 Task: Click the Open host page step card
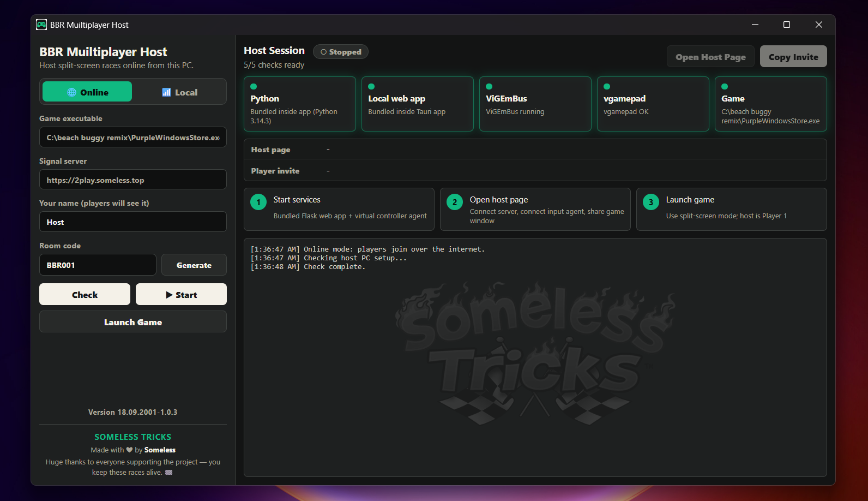pyautogui.click(x=535, y=209)
